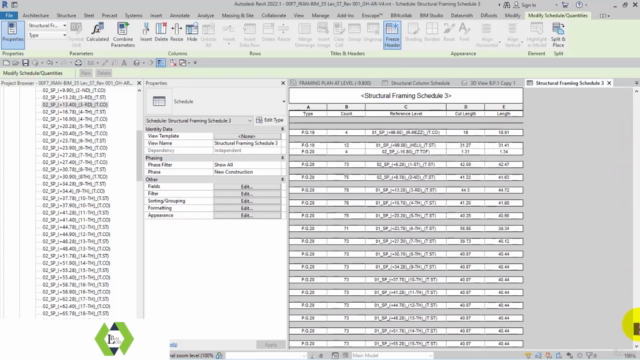Viewport: 640px width, 360px height.
Task: Click the View Name field
Action: pos(247,143)
